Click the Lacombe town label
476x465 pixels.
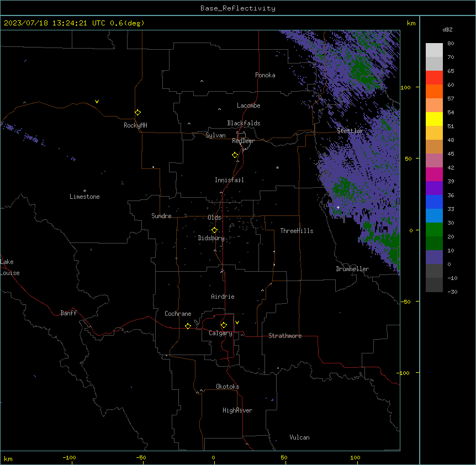(248, 105)
